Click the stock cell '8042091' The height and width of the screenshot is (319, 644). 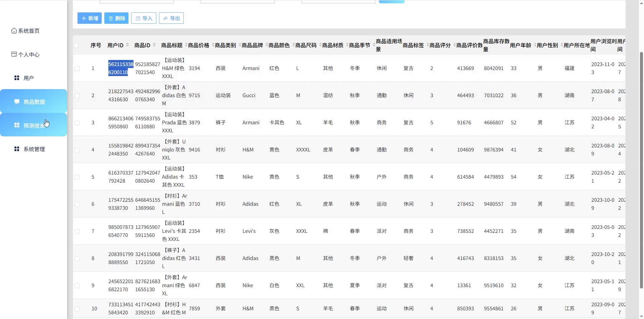494,68
